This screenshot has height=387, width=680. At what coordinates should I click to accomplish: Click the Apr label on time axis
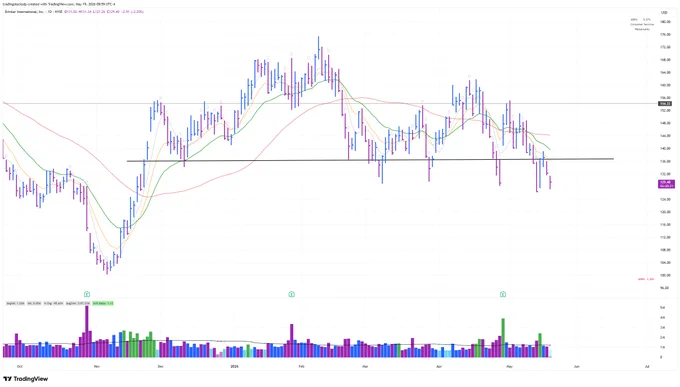point(439,367)
